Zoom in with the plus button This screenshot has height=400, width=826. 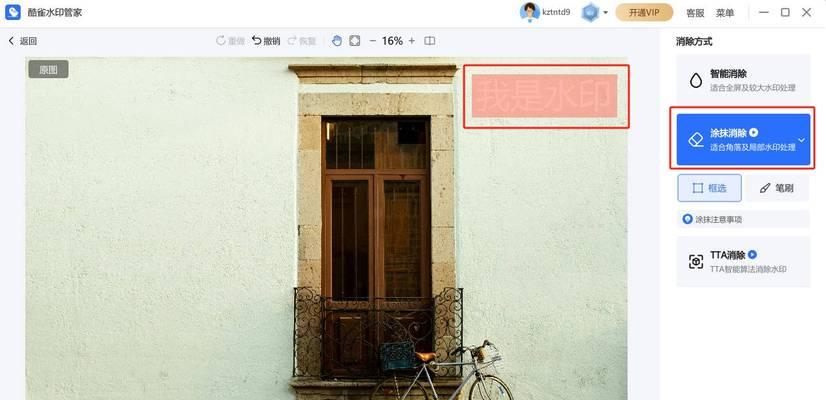coord(411,41)
